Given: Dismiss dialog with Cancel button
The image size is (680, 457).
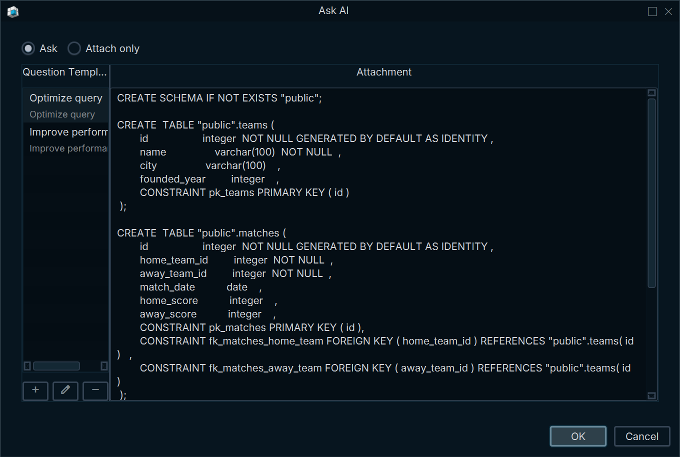Looking at the screenshot, I should (641, 436).
